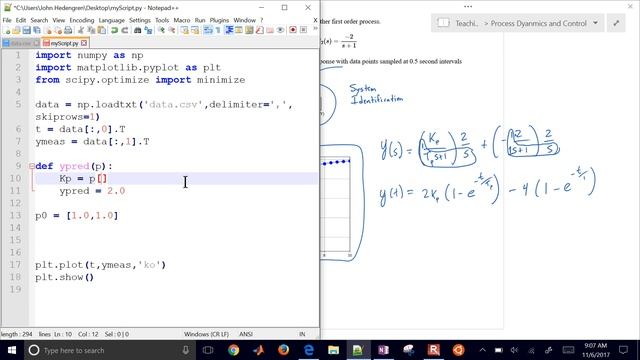Open the OneNote ellipsis menu at top

(x=468, y=7)
